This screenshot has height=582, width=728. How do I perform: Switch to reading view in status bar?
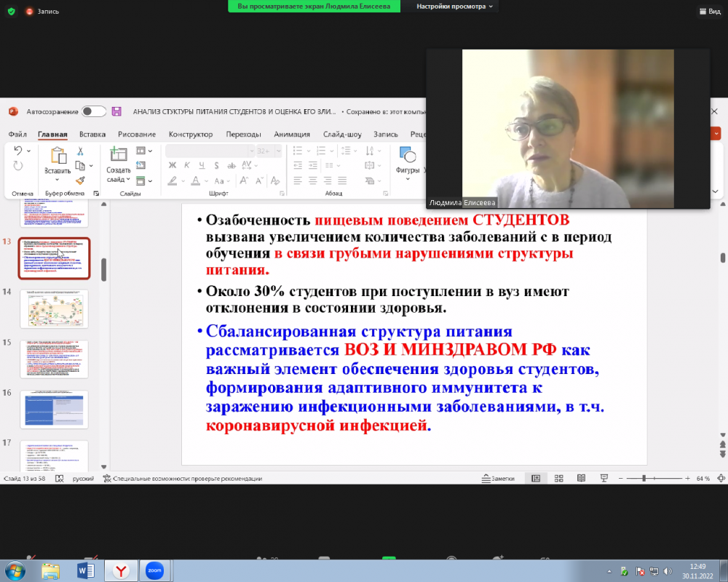(581, 479)
